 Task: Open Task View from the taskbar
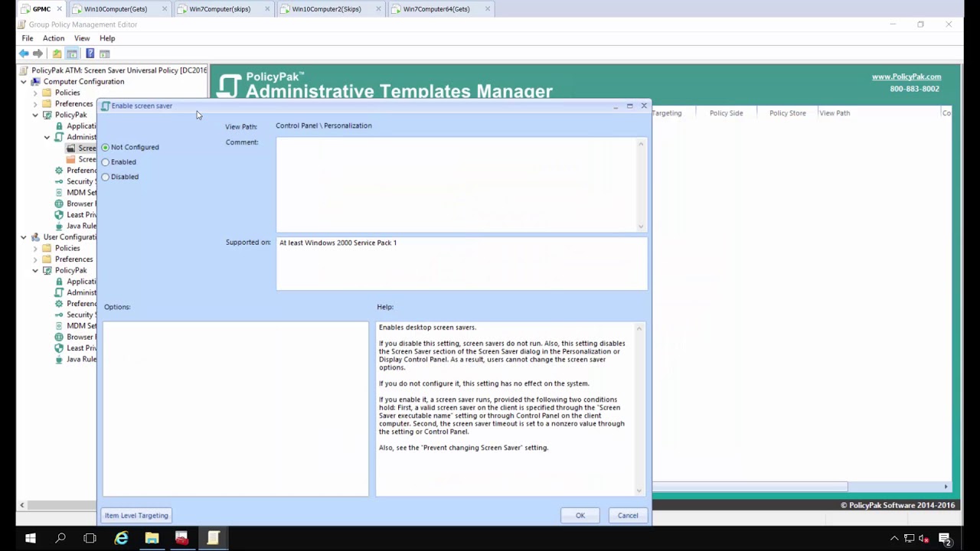coord(90,539)
